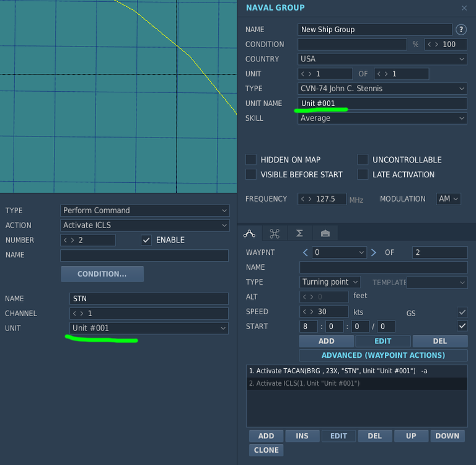Uncheck the Enable checkbox
The width and height of the screenshot is (476, 465).
click(146, 240)
